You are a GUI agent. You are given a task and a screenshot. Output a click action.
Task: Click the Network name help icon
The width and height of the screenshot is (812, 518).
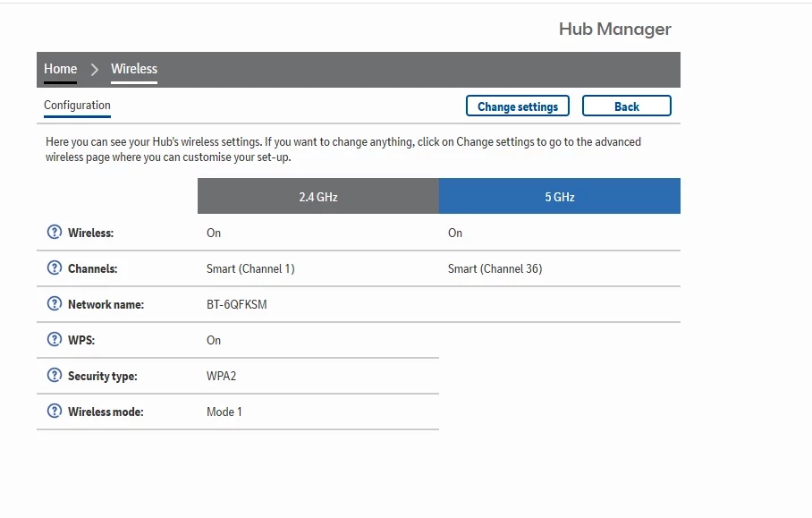54,304
